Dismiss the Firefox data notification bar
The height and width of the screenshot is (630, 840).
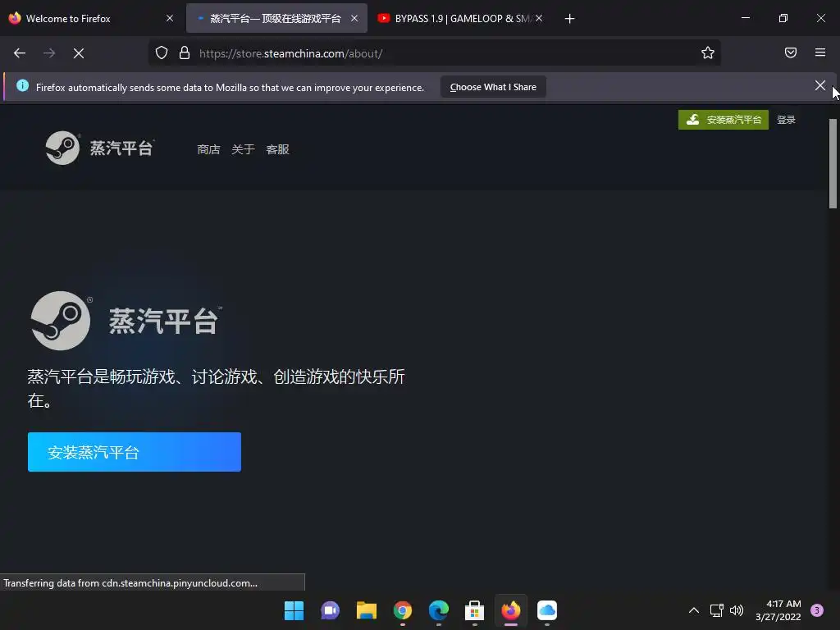click(x=819, y=85)
